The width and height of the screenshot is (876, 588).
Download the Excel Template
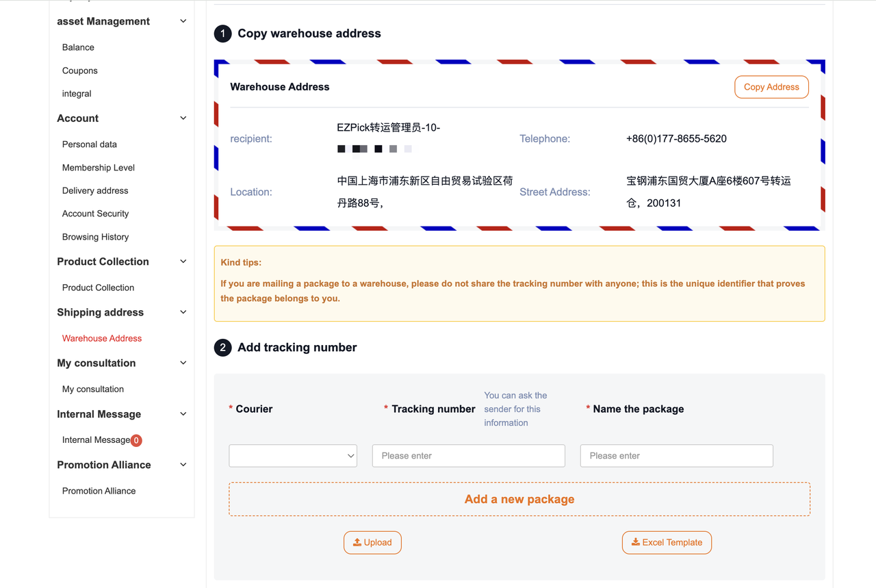coord(667,542)
